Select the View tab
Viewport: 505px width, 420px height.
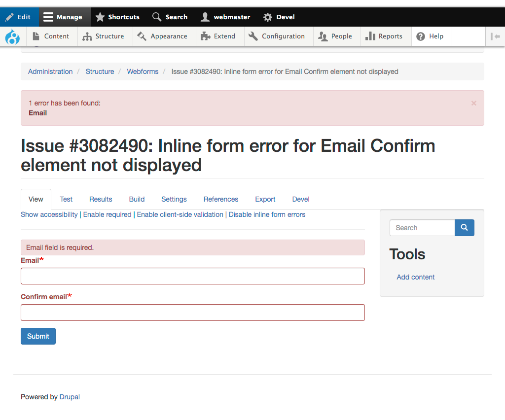[36, 199]
